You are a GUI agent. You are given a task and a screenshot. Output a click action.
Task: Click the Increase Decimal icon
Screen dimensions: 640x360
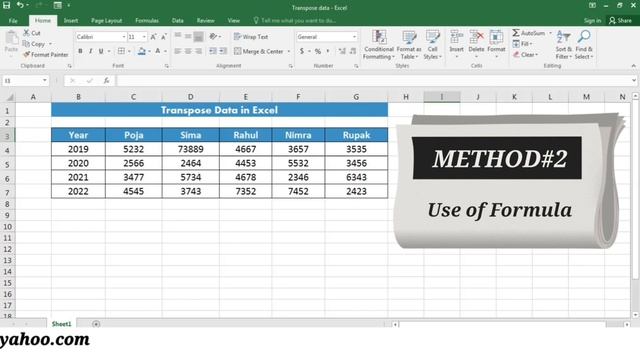pyautogui.click(x=342, y=51)
